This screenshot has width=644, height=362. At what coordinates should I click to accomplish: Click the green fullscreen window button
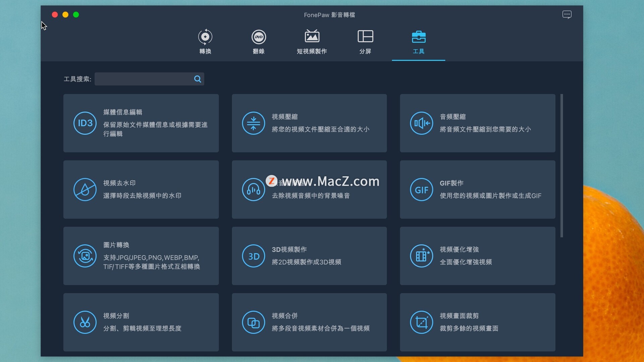pos(76,14)
